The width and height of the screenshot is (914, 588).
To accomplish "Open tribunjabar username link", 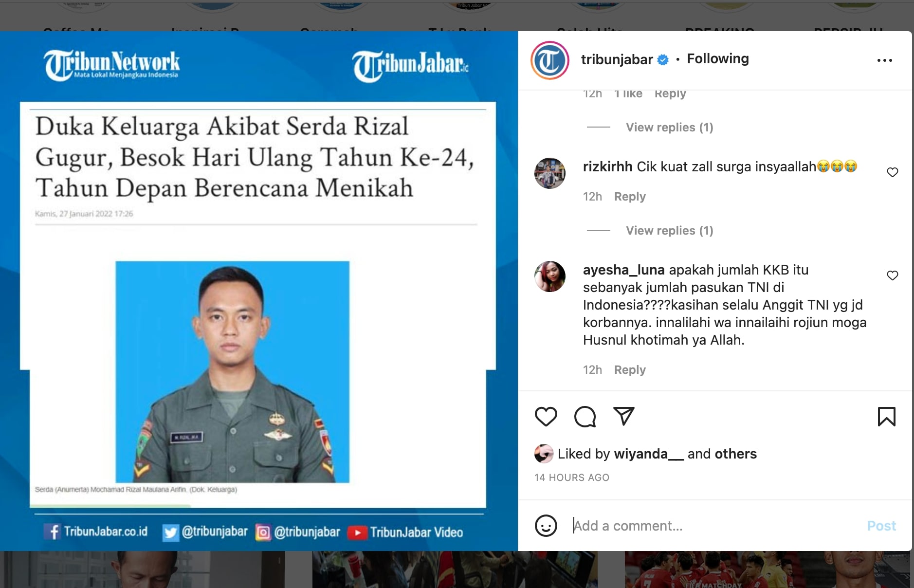I will (617, 59).
